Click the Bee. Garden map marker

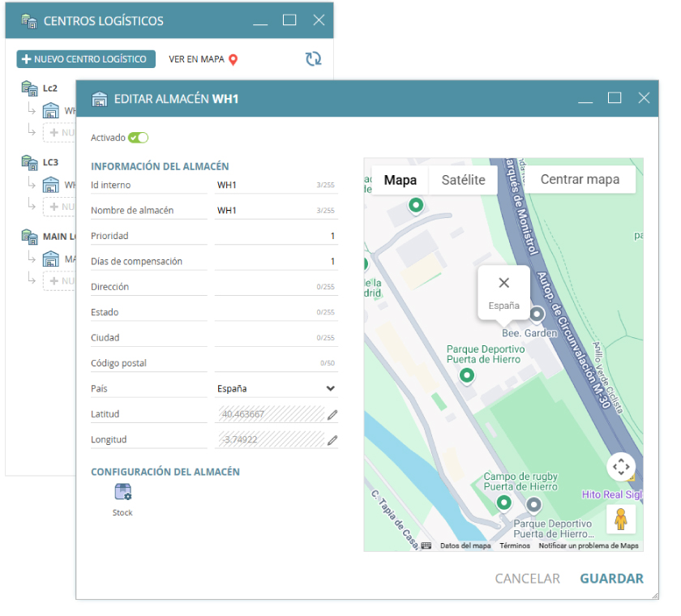pos(536,314)
